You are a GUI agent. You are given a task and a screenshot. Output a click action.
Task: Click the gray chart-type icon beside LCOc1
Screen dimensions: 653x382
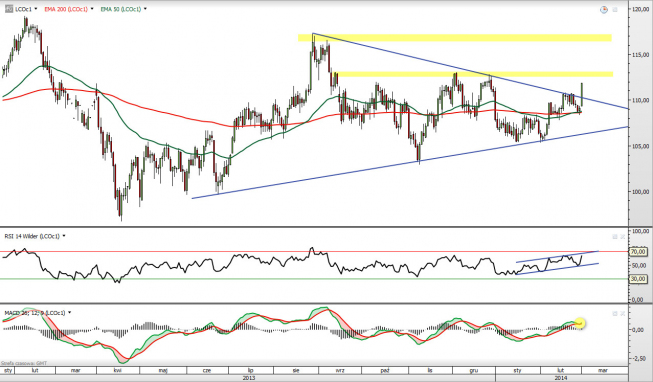(9, 9)
